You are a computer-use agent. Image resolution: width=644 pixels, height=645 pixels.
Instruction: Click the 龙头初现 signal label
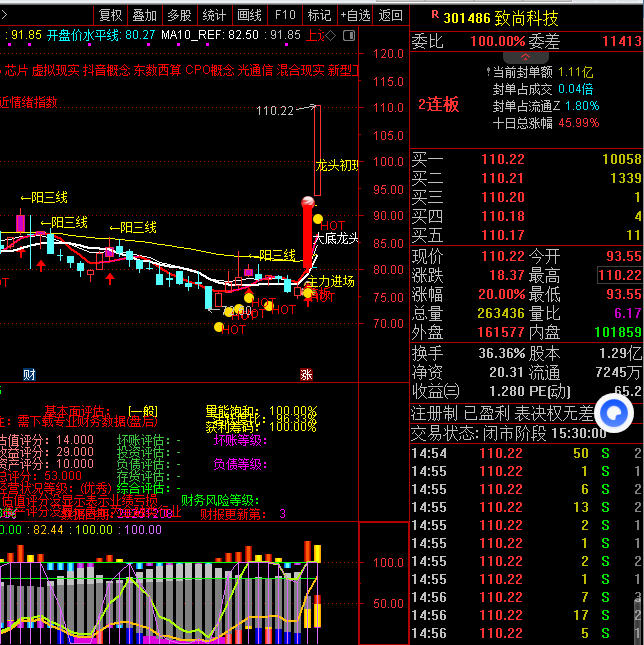click(336, 165)
